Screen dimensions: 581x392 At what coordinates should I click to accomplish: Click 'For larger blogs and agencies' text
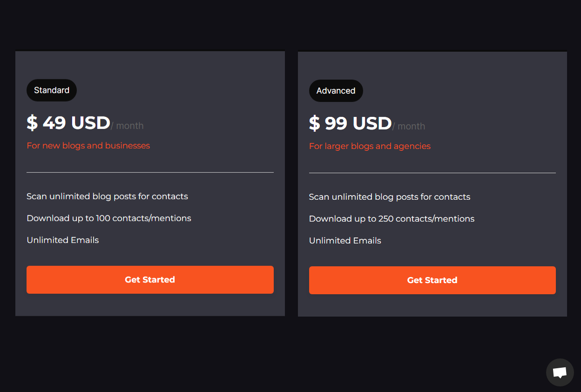point(370,146)
